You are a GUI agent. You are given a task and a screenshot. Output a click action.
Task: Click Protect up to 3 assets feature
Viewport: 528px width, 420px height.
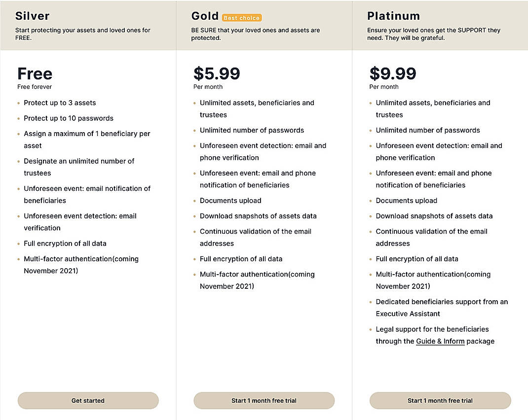coord(60,103)
